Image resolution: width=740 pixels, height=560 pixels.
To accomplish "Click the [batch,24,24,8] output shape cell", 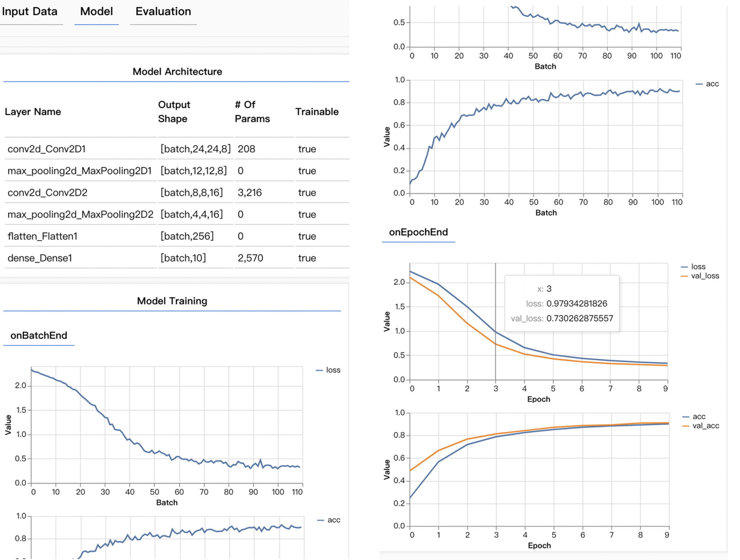I will tap(196, 149).
